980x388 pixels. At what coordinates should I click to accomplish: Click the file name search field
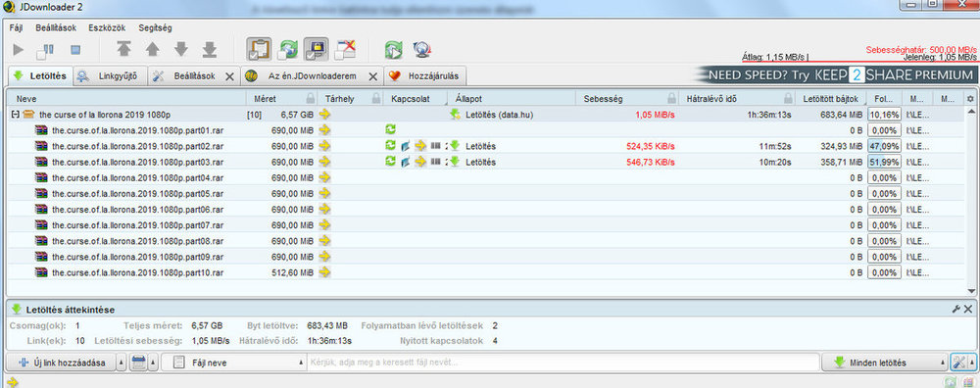(x=563, y=363)
